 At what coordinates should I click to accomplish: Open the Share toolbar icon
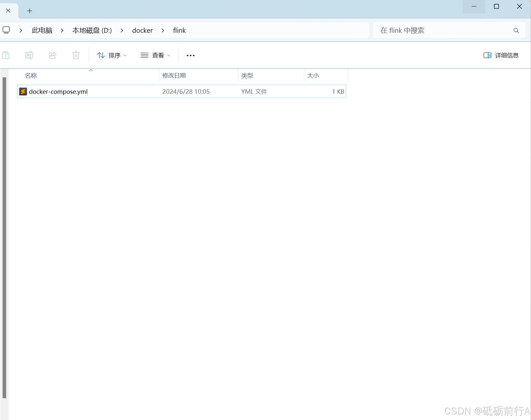coord(53,55)
